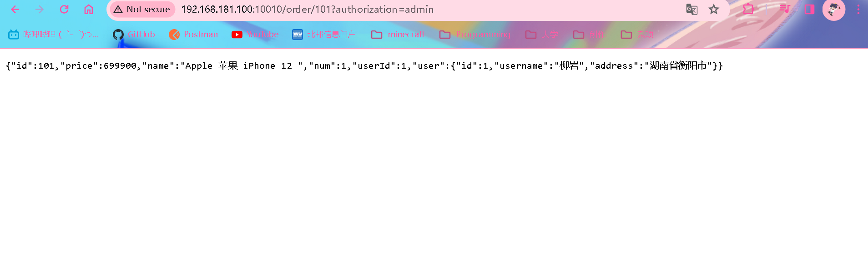Image resolution: width=868 pixels, height=257 pixels.
Task: Open the GitHub bookmark
Action: coord(134,35)
